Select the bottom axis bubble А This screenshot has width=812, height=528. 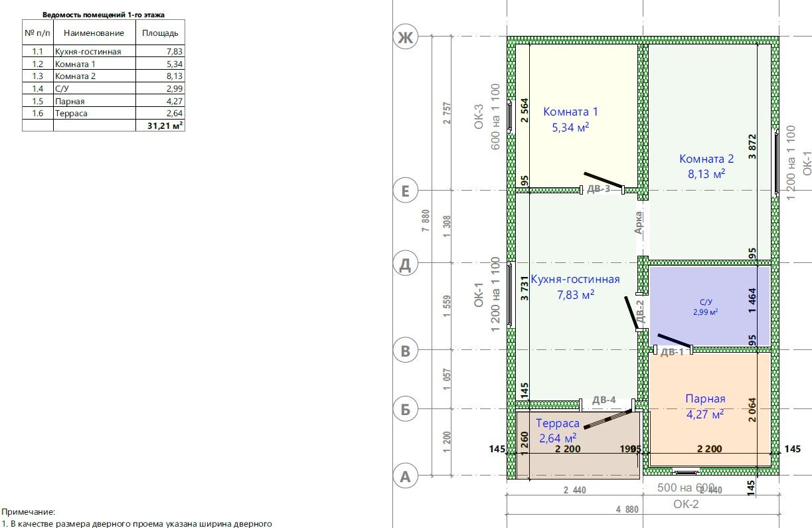click(x=404, y=476)
